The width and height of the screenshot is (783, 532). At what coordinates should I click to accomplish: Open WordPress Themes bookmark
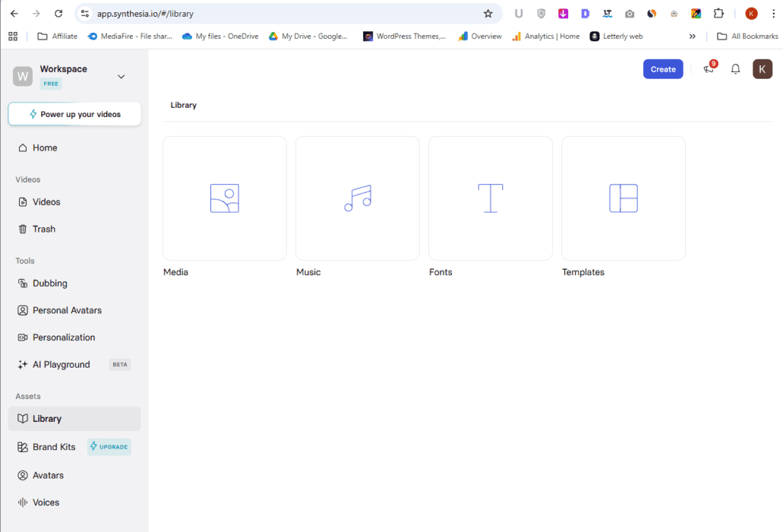pos(404,36)
